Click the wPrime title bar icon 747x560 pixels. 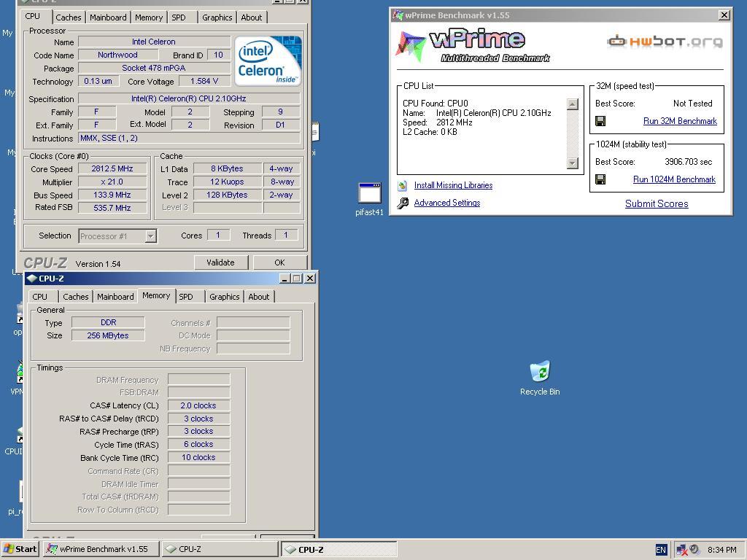(398, 15)
